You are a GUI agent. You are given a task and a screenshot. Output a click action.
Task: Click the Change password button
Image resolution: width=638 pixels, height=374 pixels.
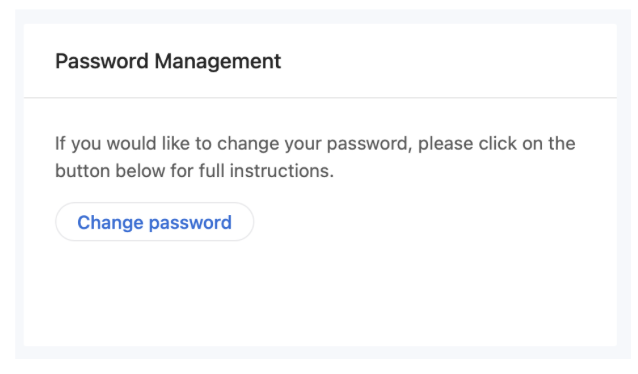point(155,222)
